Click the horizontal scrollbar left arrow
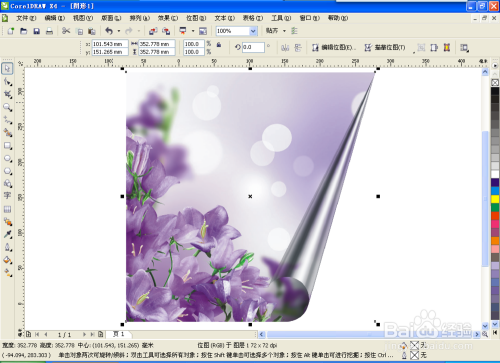 point(262,334)
